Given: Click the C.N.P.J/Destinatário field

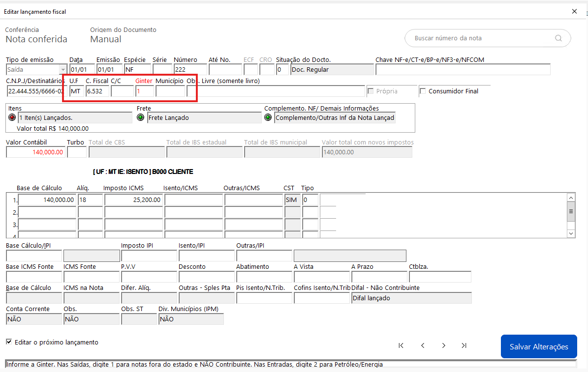Looking at the screenshot, I should pyautogui.click(x=36, y=91).
